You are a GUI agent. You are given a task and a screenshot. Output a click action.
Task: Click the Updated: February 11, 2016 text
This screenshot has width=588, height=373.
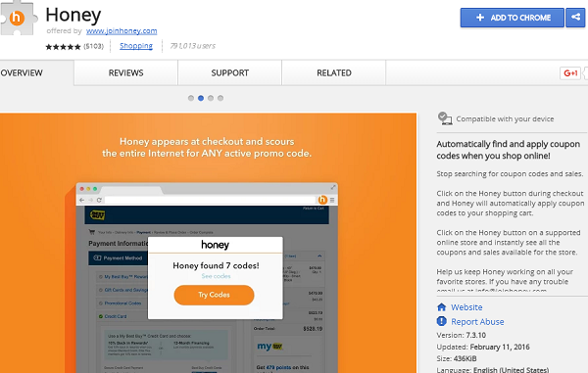(x=483, y=348)
